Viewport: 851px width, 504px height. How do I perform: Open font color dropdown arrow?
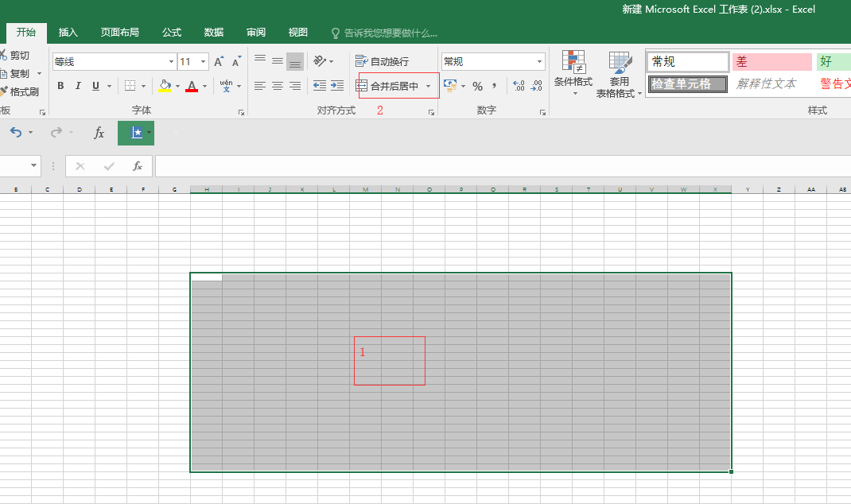(204, 86)
